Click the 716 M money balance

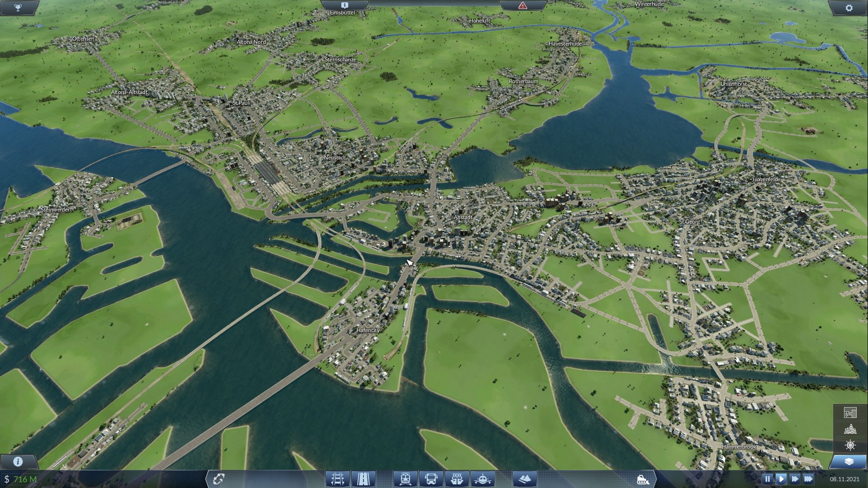tap(25, 479)
